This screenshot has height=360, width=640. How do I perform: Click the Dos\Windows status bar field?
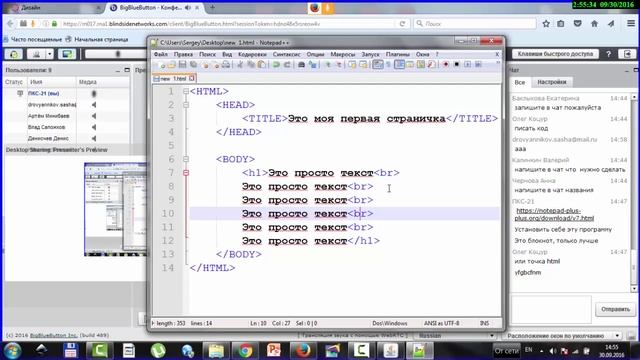point(389,323)
